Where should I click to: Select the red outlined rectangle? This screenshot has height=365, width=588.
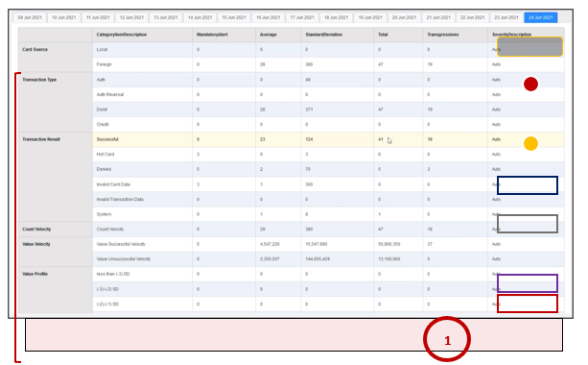point(528,304)
